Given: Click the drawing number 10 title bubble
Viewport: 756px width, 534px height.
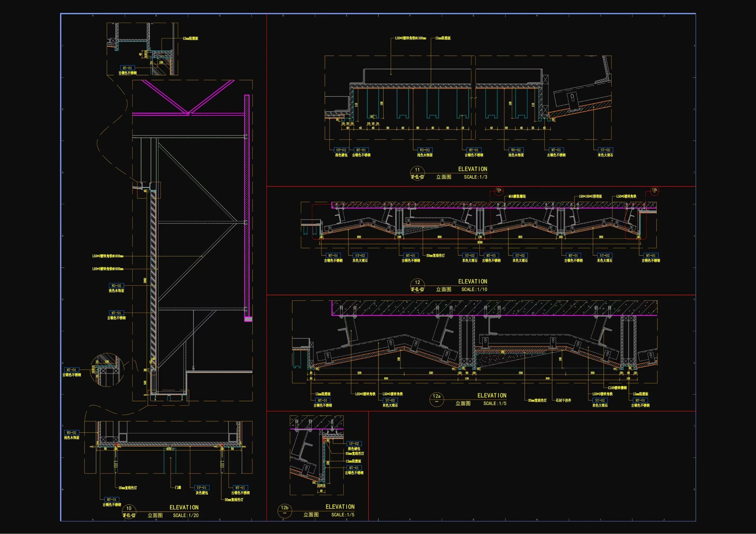Looking at the screenshot, I should coord(129,511).
